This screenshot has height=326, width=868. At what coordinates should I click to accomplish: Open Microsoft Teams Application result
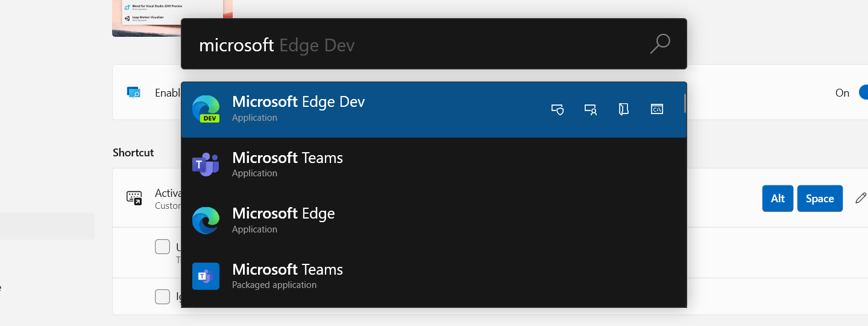click(433, 165)
